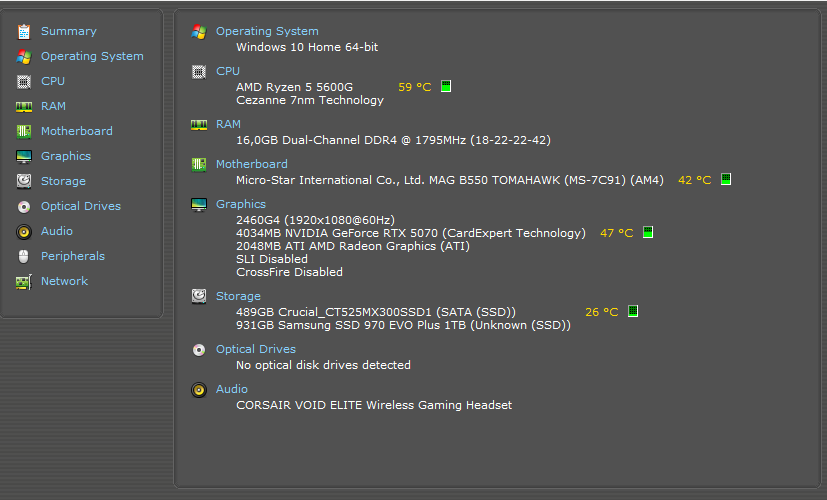Click the ATI AMD Radeon Graphics line
827x500 pixels.
coord(353,246)
